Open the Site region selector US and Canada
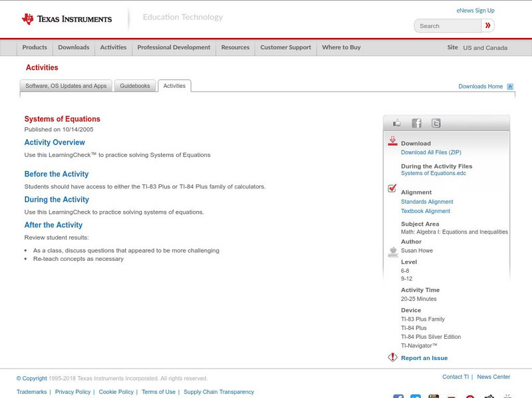 pos(485,48)
